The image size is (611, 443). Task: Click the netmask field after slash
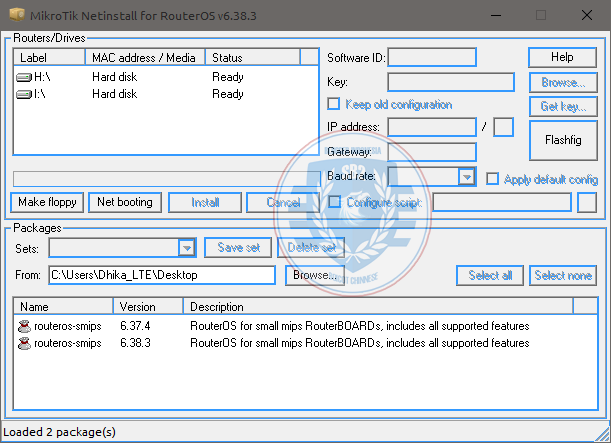(503, 127)
